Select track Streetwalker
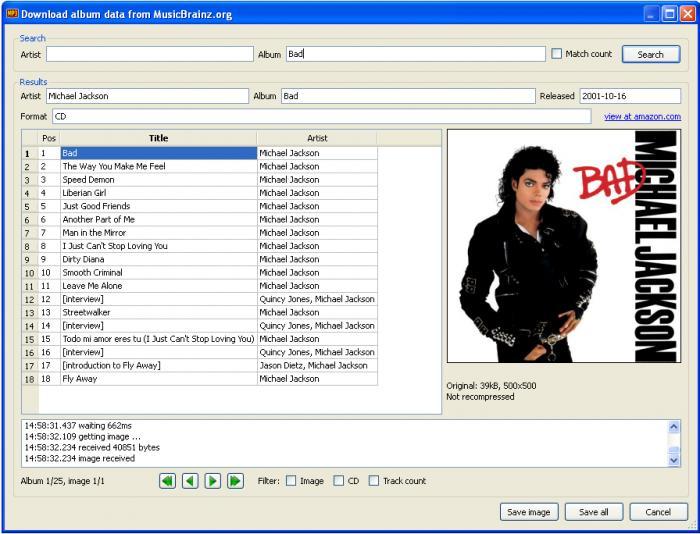This screenshot has width=700, height=534. [158, 313]
